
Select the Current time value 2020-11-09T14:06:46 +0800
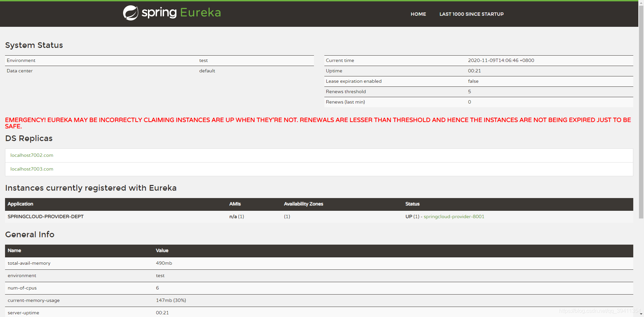[x=501, y=61]
